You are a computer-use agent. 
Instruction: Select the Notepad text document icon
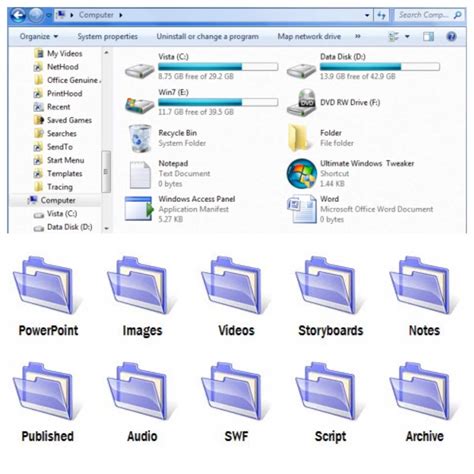(140, 175)
